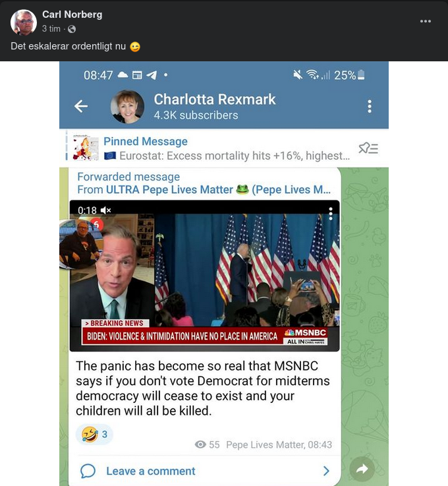Screen dimensions: 448x486
Task: Open Carl Norberg's profile name link
Action: click(72, 15)
